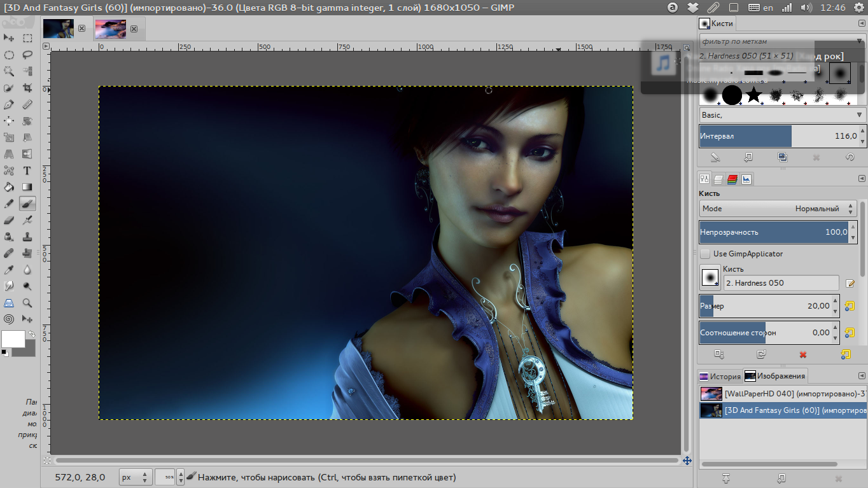Toggle brush-default link for Соотношение сторон
The width and height of the screenshot is (868, 488).
tap(849, 333)
